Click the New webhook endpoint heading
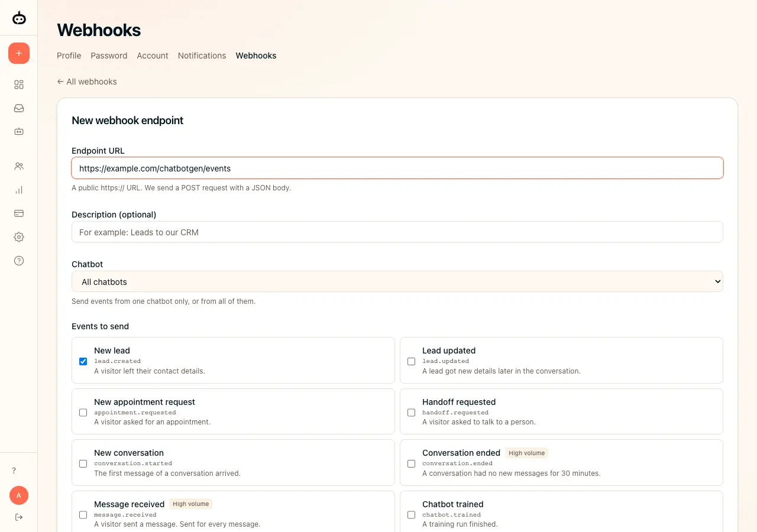Screen dimensions: 757x532 [128, 121]
